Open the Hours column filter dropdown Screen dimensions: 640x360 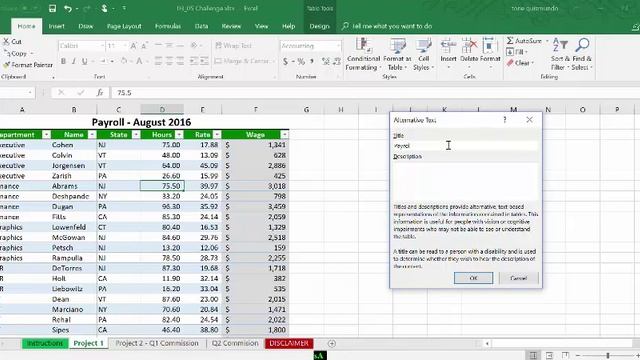[179, 135]
